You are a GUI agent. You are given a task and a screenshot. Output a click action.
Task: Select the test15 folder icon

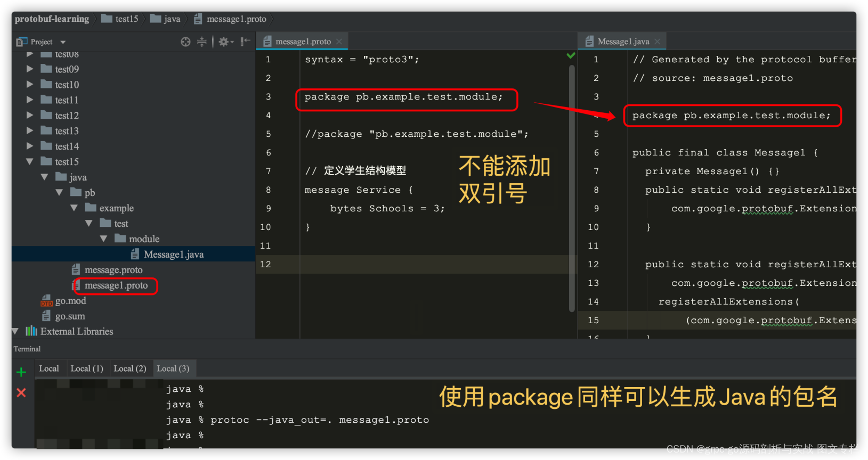coord(46,161)
